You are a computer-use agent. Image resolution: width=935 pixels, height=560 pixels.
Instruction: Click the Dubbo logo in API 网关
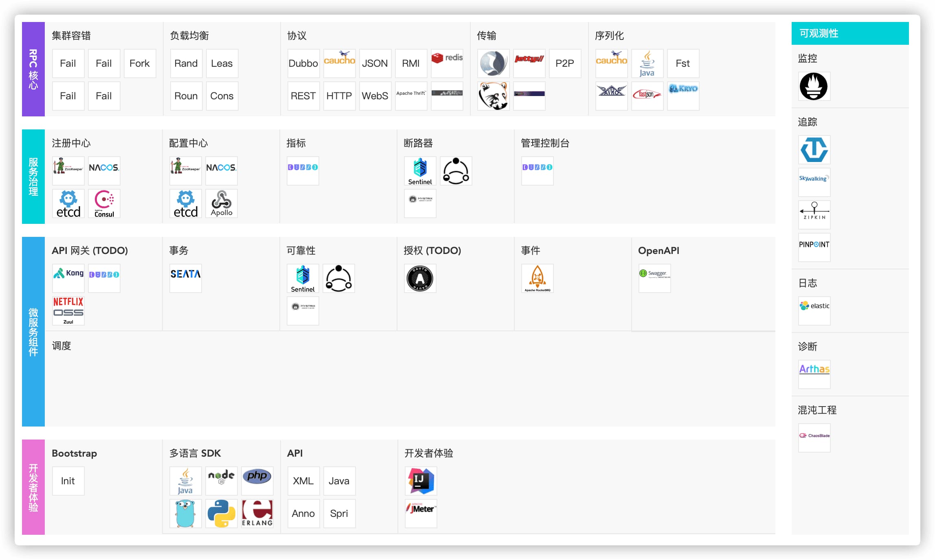pos(104,278)
